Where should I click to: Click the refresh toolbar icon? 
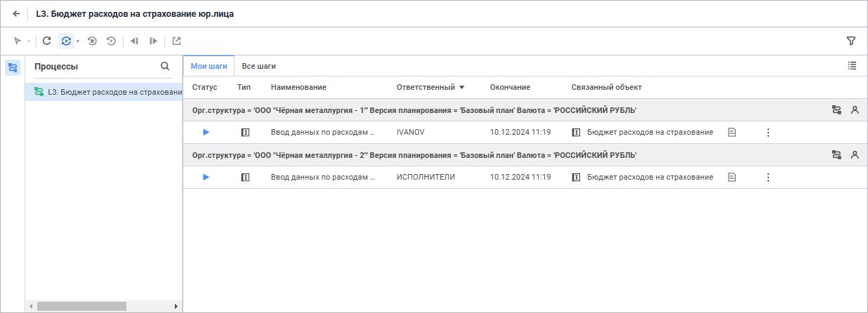click(47, 41)
